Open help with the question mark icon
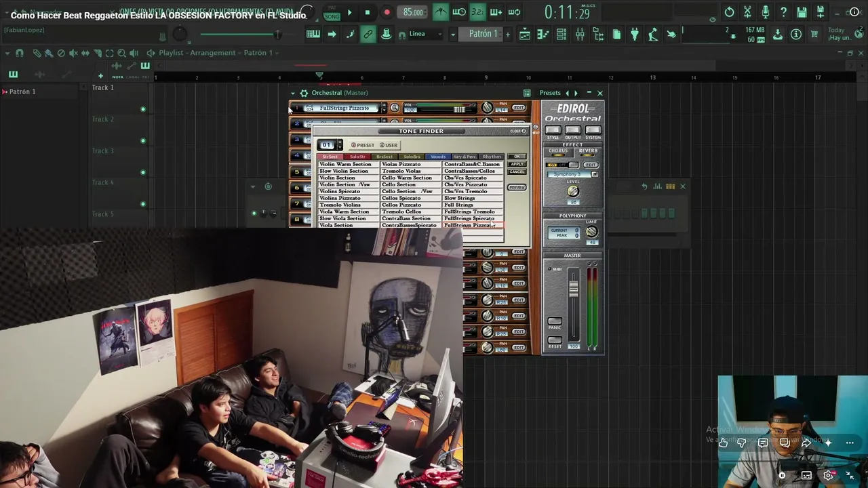This screenshot has width=868, height=488. tap(784, 12)
